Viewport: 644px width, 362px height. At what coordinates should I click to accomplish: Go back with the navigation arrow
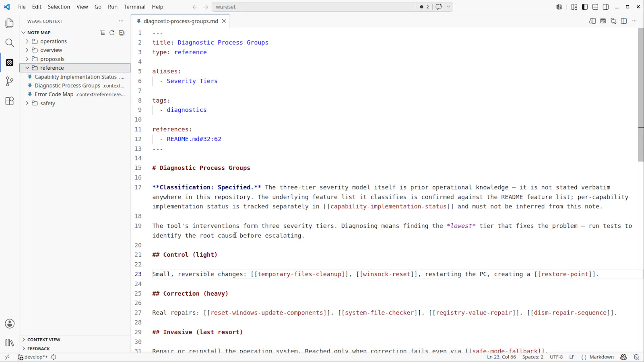coord(195,7)
